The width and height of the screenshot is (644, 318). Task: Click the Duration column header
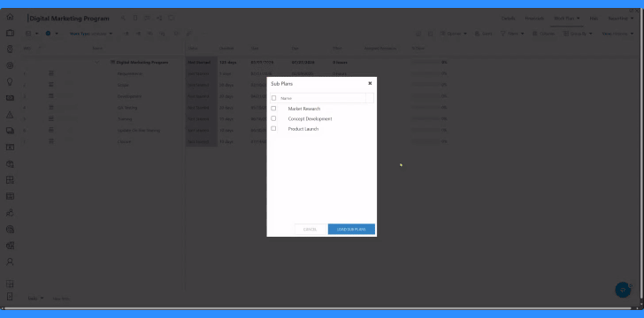tap(226, 49)
